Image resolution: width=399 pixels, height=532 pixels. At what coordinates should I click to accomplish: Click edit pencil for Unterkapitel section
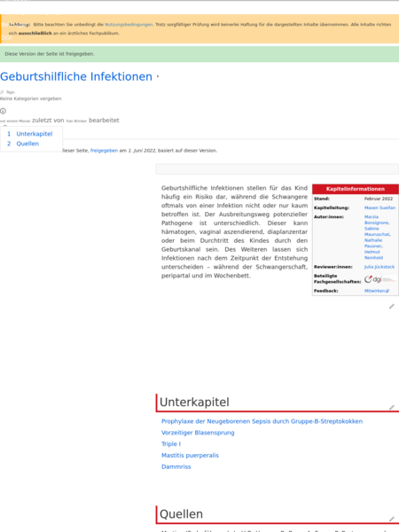pos(392,407)
